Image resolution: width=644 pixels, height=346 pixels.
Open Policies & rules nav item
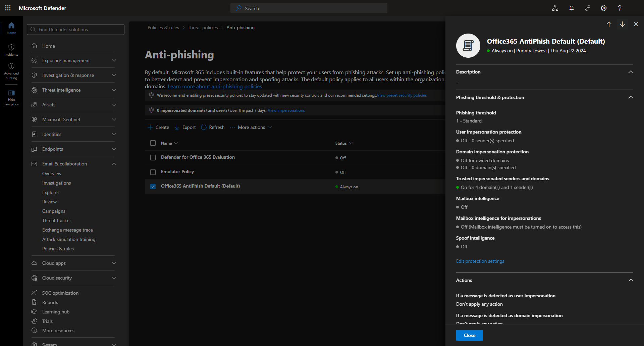tap(58, 249)
